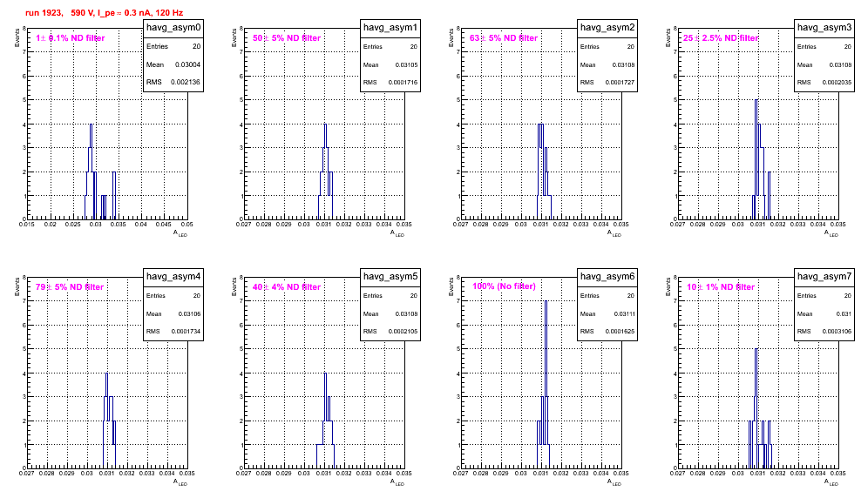Click RMS value 0.0002105
Screen dimensions: 868x498
coord(403,332)
